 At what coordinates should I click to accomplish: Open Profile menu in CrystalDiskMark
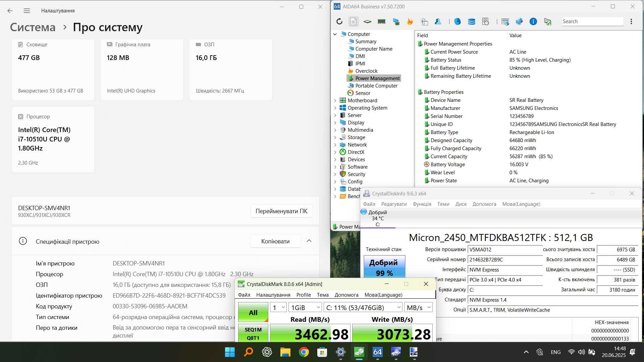point(304,295)
